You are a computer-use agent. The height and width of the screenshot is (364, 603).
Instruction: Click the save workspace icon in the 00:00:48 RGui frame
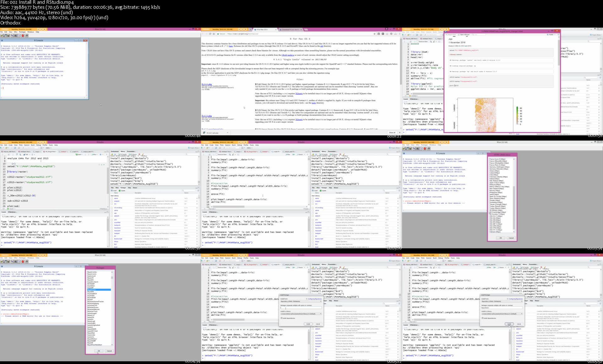8,35
